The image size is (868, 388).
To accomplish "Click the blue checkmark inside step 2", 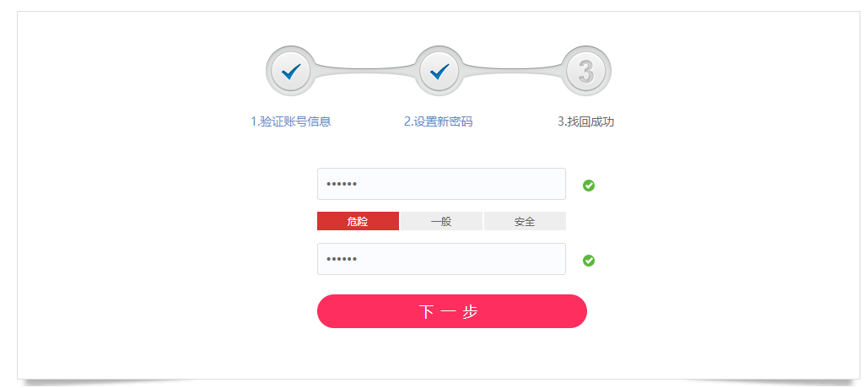I will (x=439, y=72).
